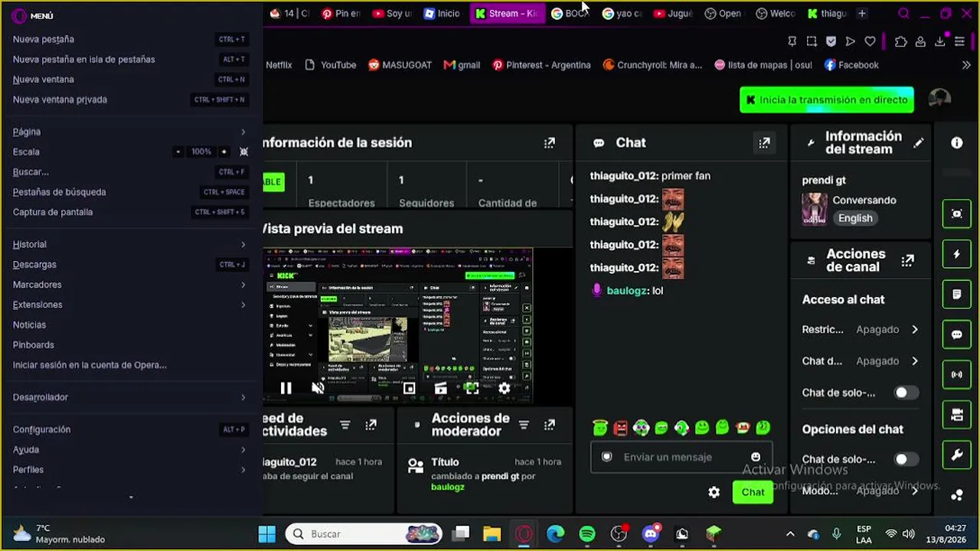Open the info icon in right sidebar
Image resolution: width=980 pixels, height=551 pixels.
click(957, 142)
